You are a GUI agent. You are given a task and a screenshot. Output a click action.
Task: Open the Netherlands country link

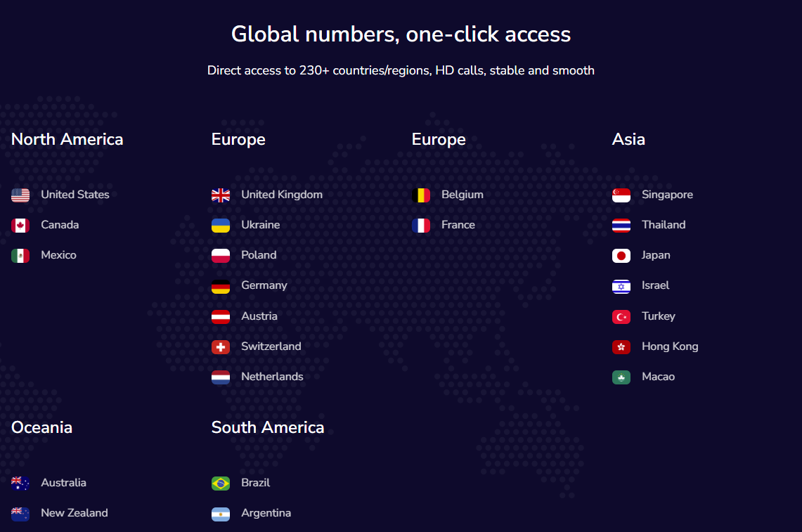[272, 377]
